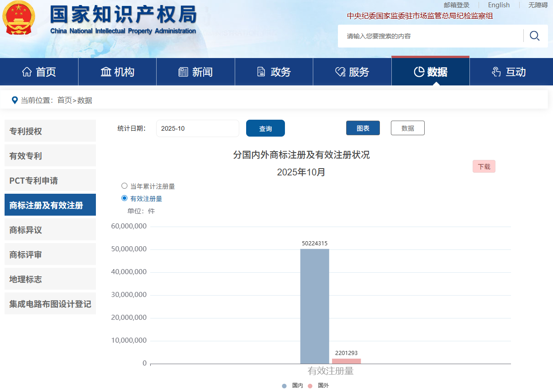Toggle the 国内 legend series
Screen dimensions: 553x392
click(292, 386)
